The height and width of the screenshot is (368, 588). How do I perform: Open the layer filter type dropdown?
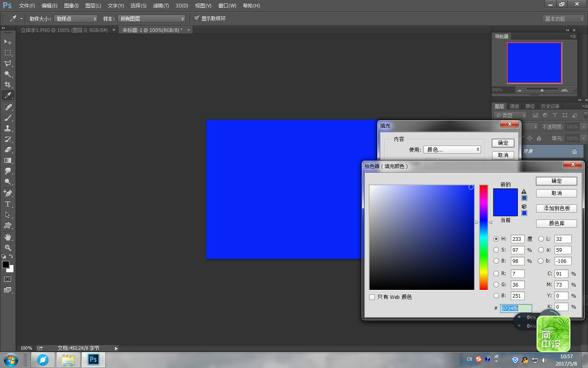click(x=510, y=115)
